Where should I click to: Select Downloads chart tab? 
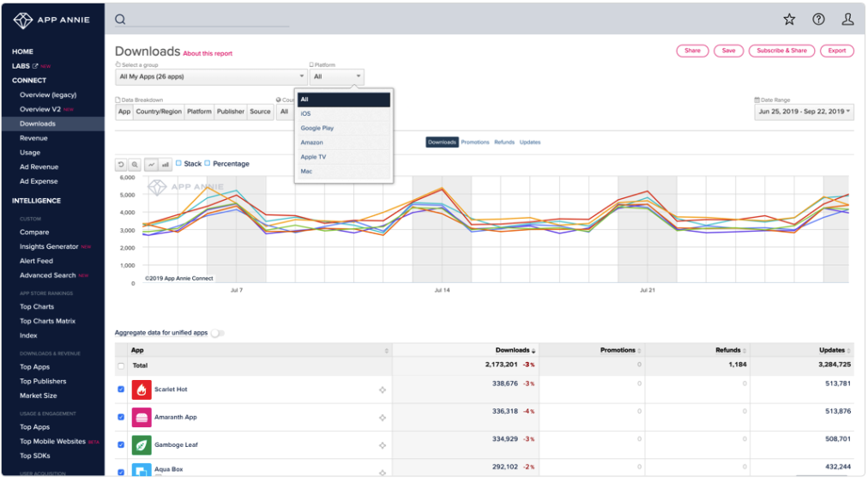[442, 142]
